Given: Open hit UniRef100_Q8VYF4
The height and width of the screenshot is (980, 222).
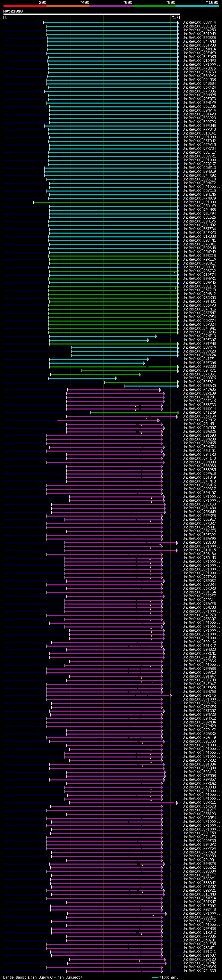Looking at the screenshot, I should [199, 23].
